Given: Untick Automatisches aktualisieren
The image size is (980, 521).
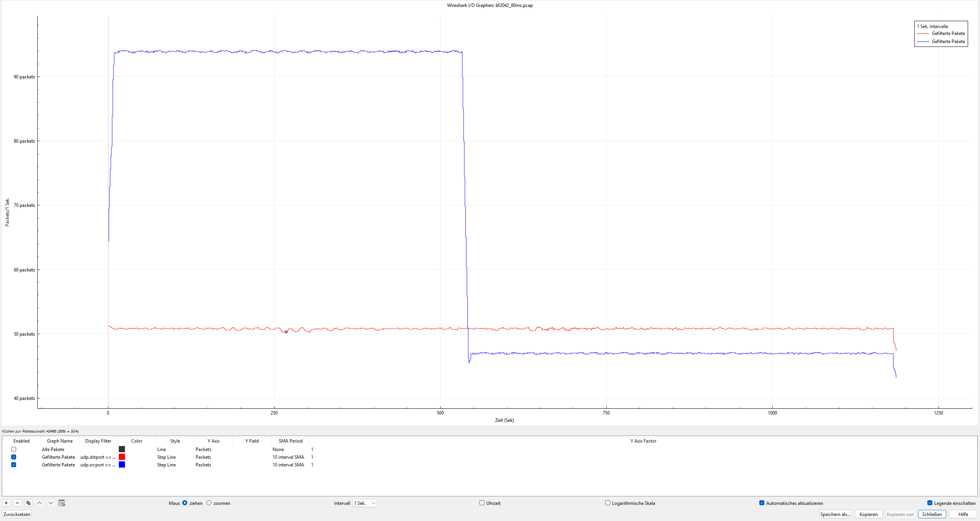Looking at the screenshot, I should pos(762,503).
